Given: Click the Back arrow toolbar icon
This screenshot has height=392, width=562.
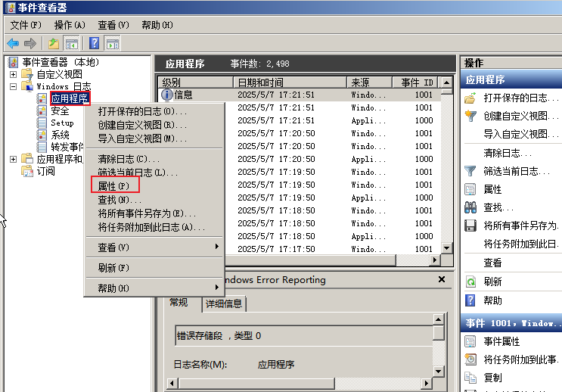Looking at the screenshot, I should coord(13,44).
